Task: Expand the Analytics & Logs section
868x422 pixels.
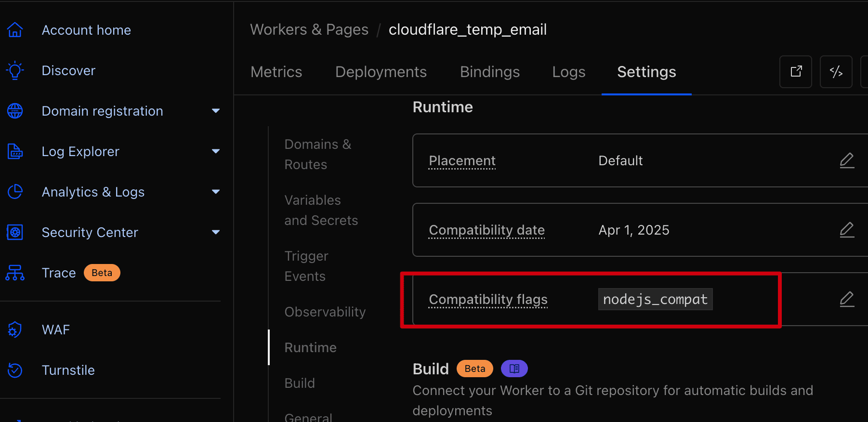Action: (x=215, y=192)
